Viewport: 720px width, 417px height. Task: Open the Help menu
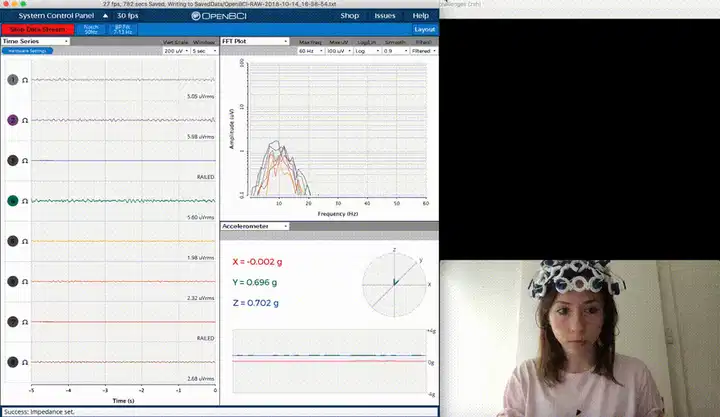coord(421,16)
